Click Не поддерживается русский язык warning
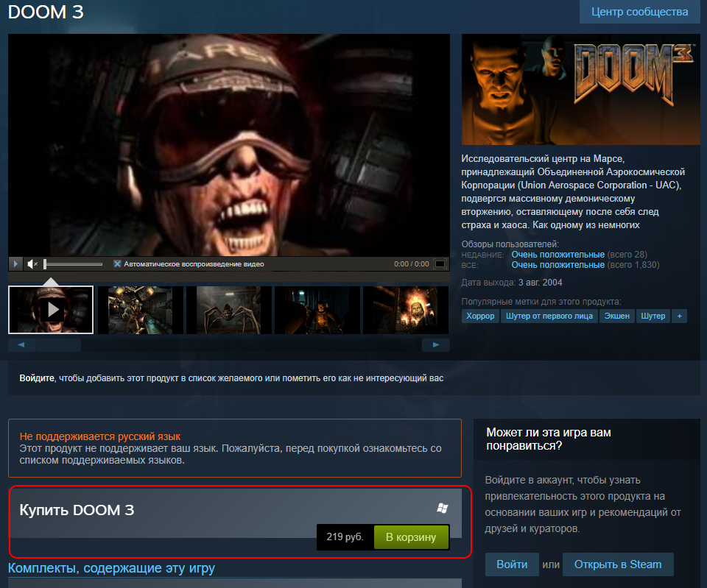Image resolution: width=707 pixels, height=588 pixels. pos(99,436)
